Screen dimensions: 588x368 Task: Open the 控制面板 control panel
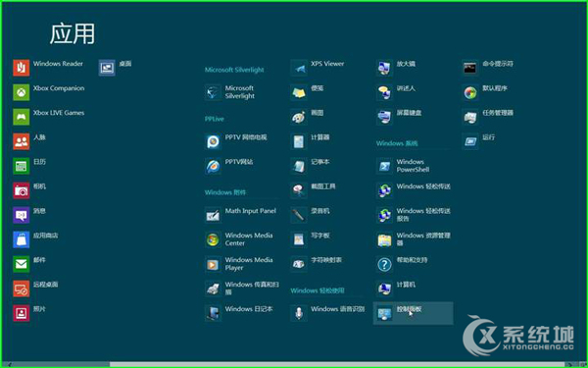[414, 313]
